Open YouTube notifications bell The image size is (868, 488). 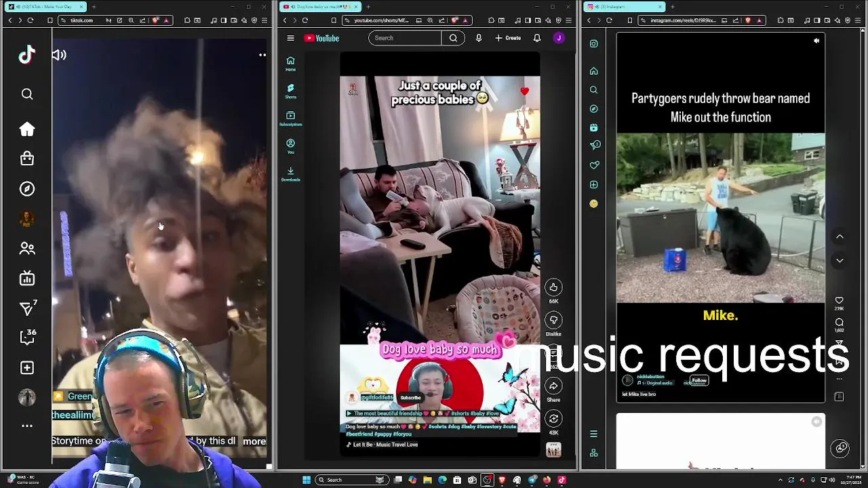[537, 38]
